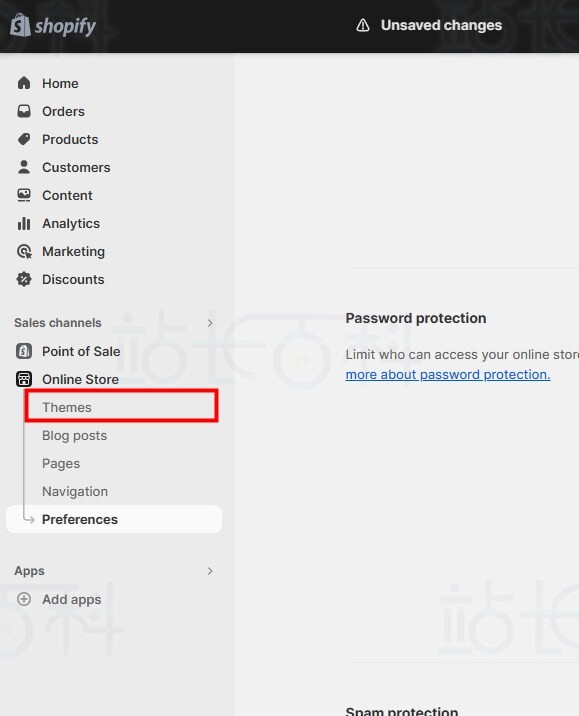Click the Add apps plus icon
The width and height of the screenshot is (579, 716).
click(x=24, y=599)
